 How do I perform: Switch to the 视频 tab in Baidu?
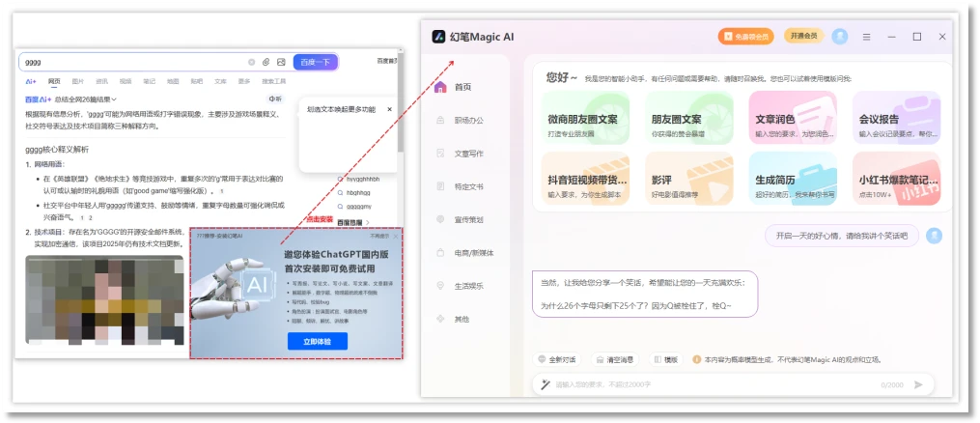pos(126,81)
